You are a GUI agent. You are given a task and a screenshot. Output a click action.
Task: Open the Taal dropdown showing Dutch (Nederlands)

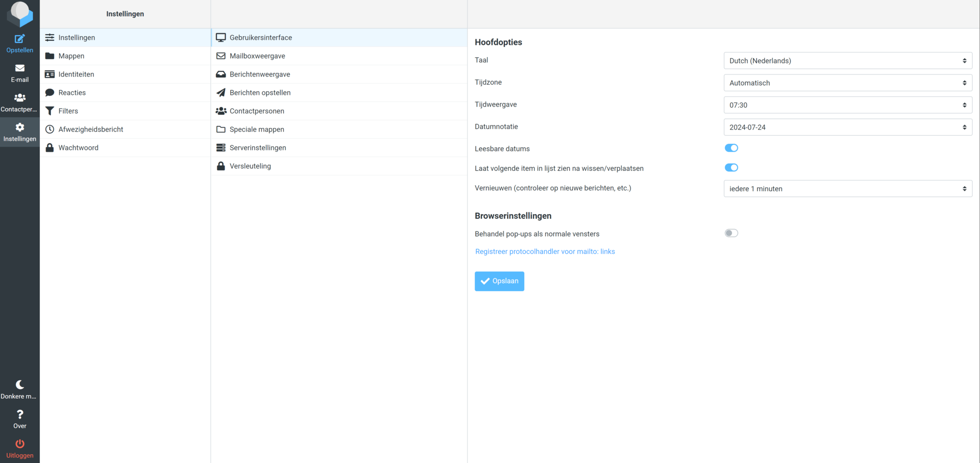pyautogui.click(x=847, y=61)
